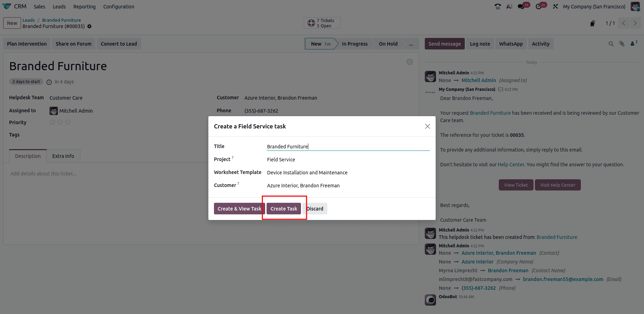Click Mitchell Admin avatar in Assigned to field
This screenshot has height=314, width=644.
click(x=54, y=111)
